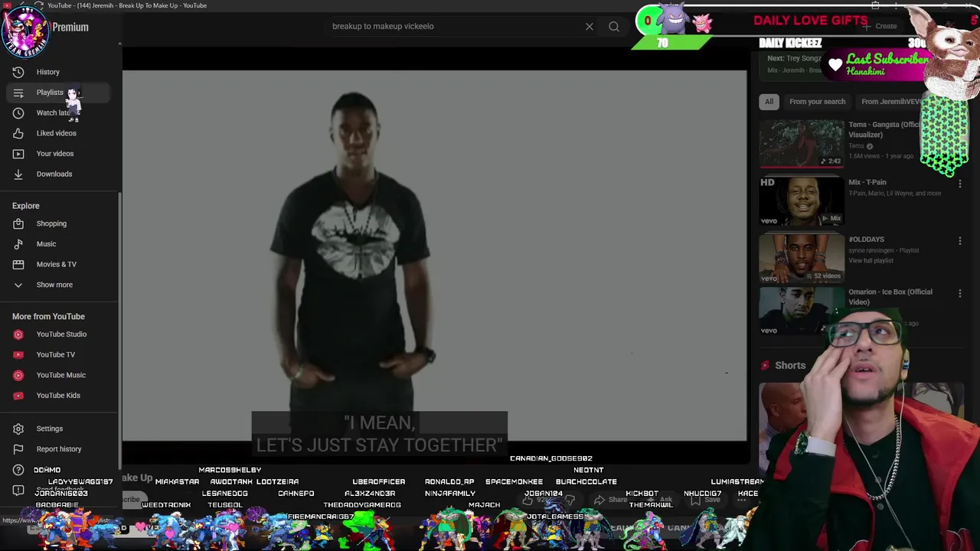Open Report history

point(59,449)
